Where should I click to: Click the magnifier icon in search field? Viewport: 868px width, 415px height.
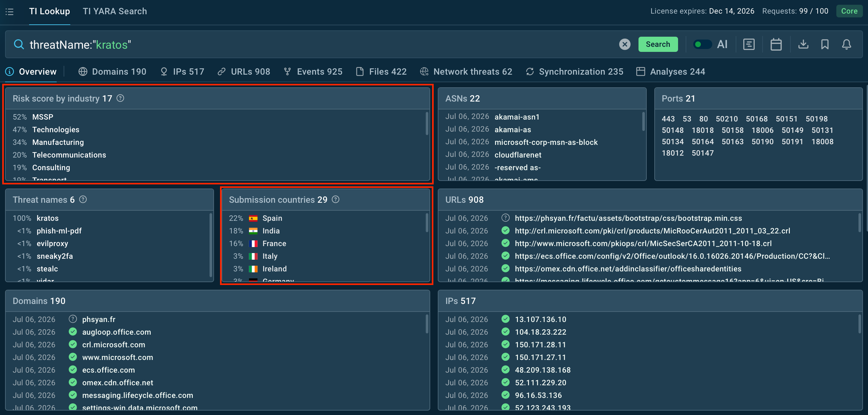pyautogui.click(x=19, y=44)
